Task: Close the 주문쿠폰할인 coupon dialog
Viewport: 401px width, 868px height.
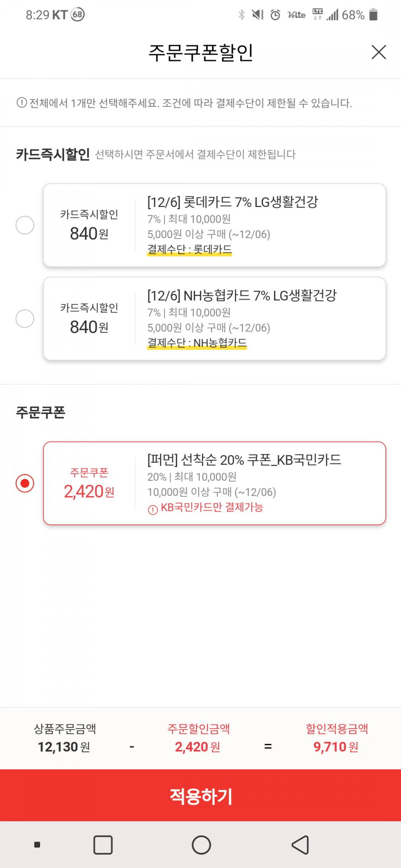Action: point(379,52)
